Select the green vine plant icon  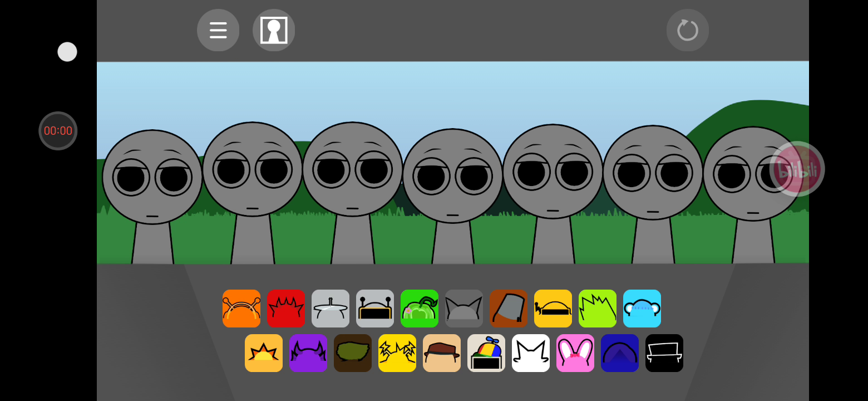pos(420,309)
